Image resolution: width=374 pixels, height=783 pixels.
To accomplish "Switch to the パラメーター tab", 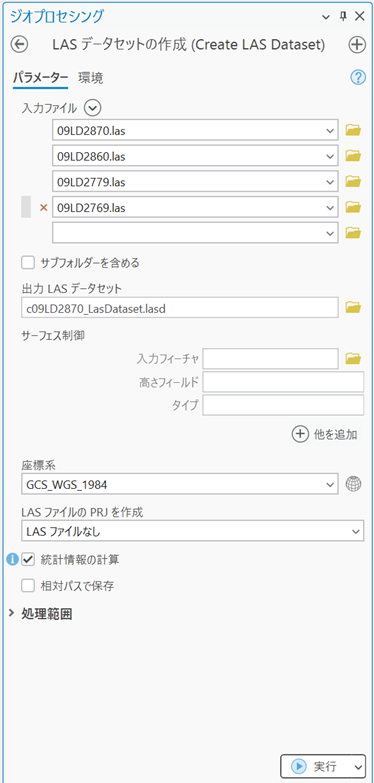I will tap(40, 77).
